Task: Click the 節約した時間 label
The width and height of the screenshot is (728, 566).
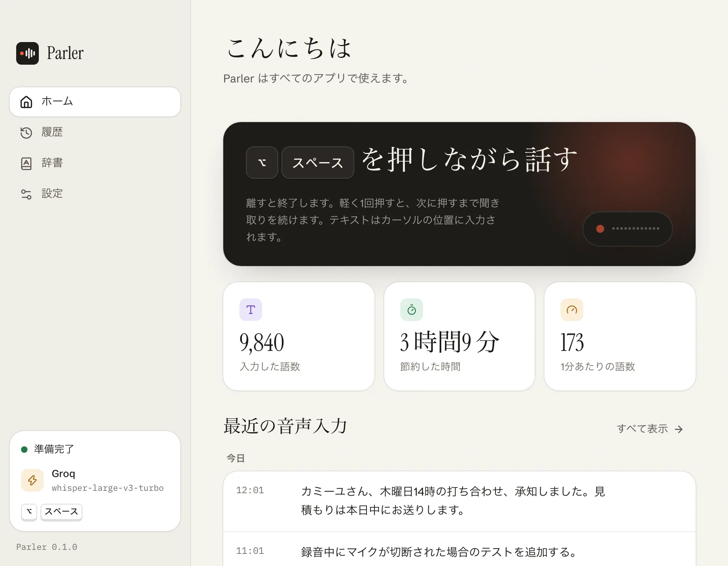Action: click(430, 367)
